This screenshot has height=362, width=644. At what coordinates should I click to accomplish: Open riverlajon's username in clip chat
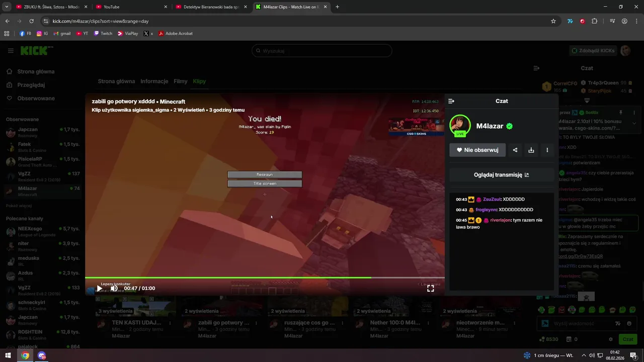(501, 220)
